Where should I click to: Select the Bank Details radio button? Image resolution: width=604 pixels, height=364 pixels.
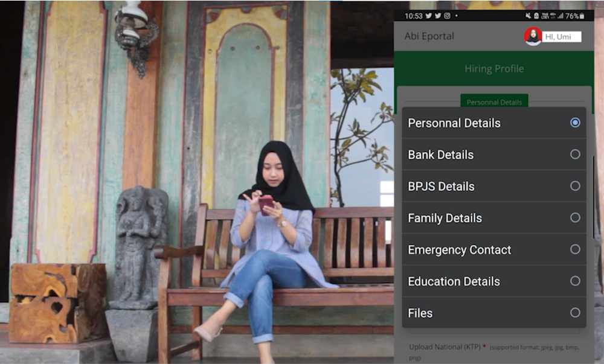575,155
